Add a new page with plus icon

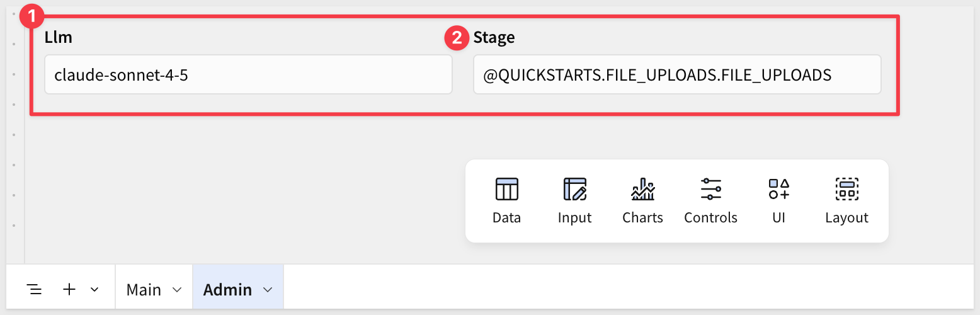tap(69, 289)
